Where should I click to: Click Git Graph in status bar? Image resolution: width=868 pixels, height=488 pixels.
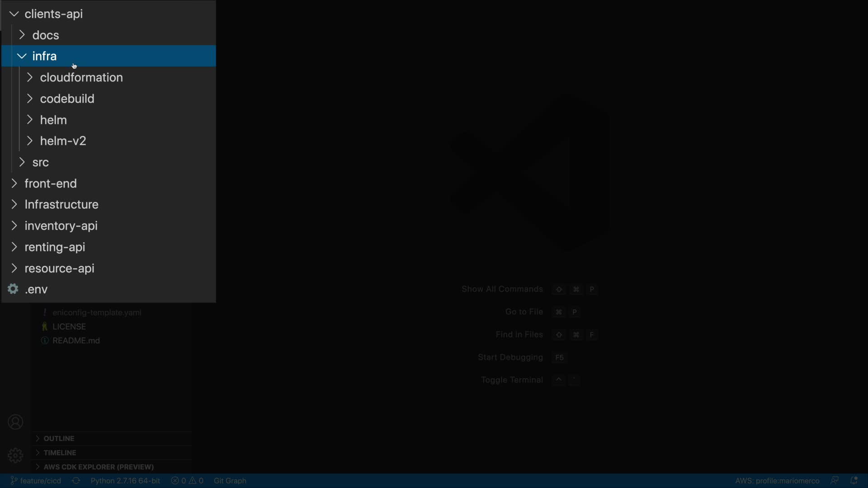coord(230,481)
